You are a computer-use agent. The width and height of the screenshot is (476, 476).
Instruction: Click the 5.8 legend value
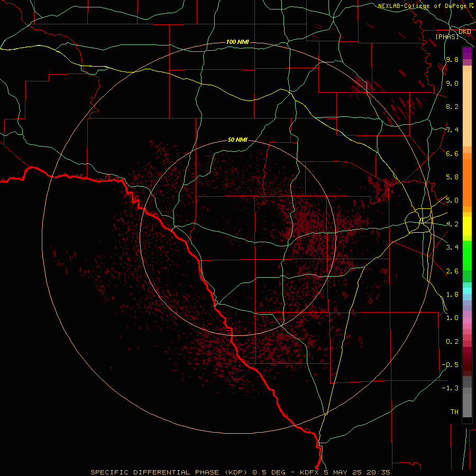[x=452, y=177]
